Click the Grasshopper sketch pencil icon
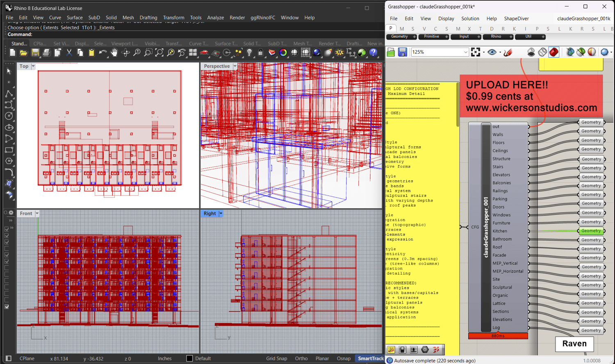The image size is (615, 364). [x=508, y=52]
